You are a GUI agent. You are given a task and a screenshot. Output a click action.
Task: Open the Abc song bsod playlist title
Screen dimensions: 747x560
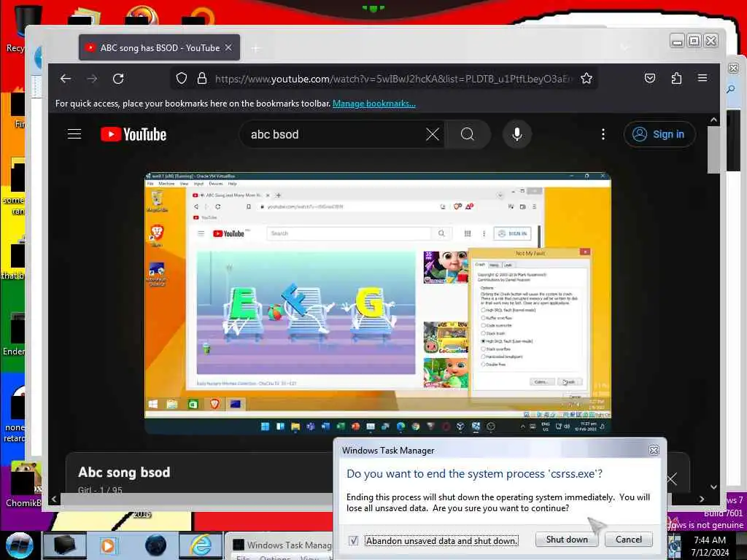pos(124,472)
